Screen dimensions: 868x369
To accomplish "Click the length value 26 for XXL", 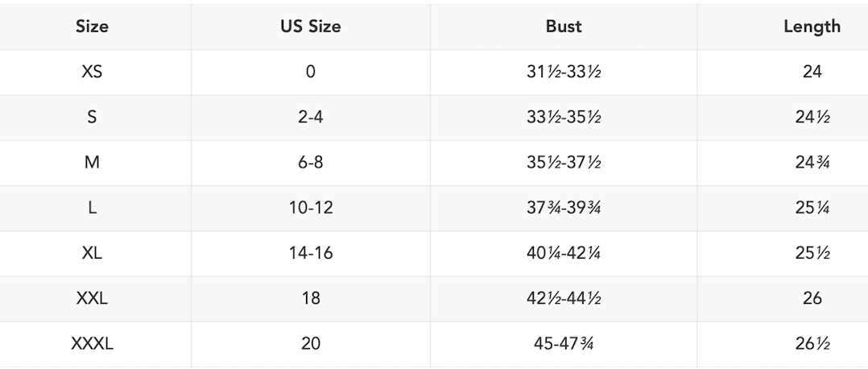I will pyautogui.click(x=812, y=298).
